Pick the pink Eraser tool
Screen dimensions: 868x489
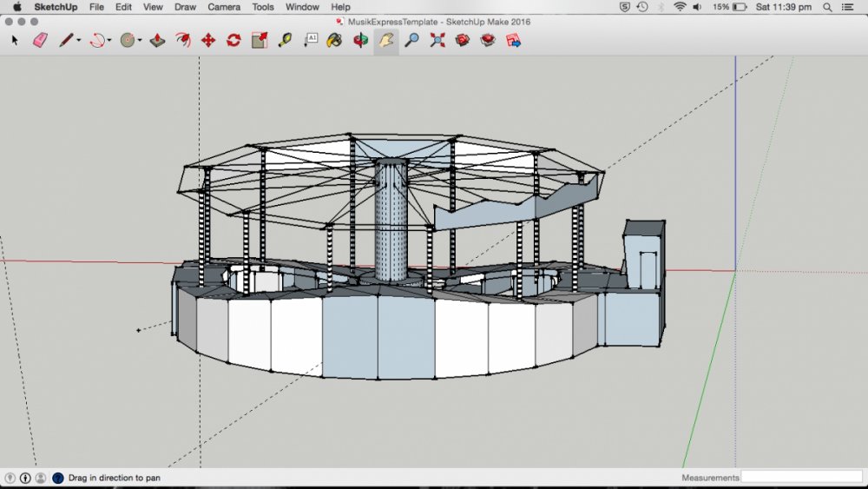pyautogui.click(x=40, y=40)
